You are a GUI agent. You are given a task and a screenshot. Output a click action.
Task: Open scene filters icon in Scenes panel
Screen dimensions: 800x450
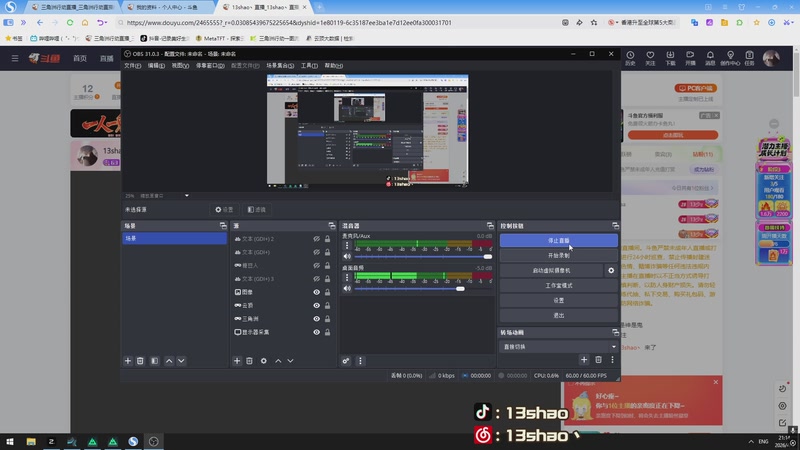pyautogui.click(x=155, y=361)
